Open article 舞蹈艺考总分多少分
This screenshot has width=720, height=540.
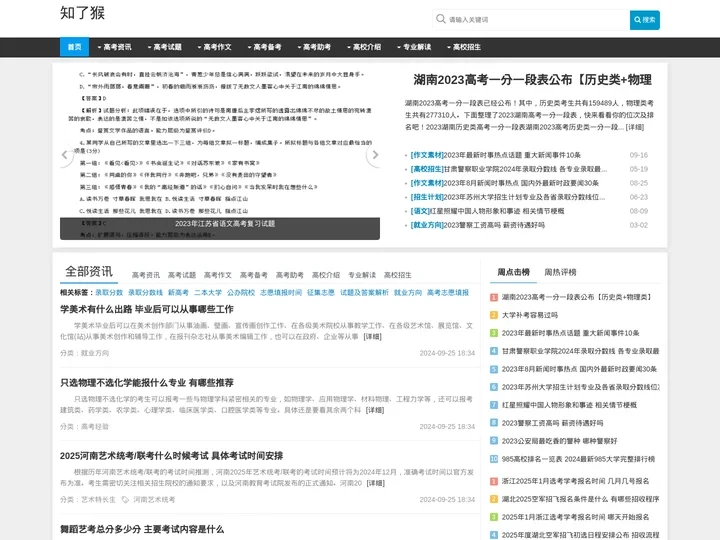[x=142, y=529]
